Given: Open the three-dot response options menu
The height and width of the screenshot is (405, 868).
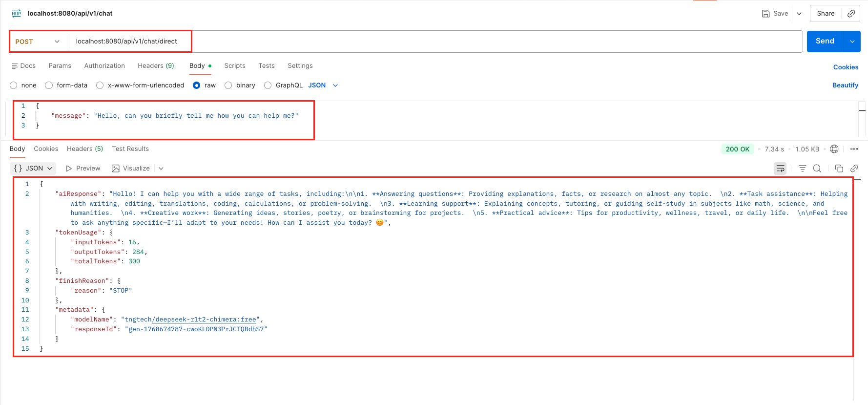Looking at the screenshot, I should (854, 149).
